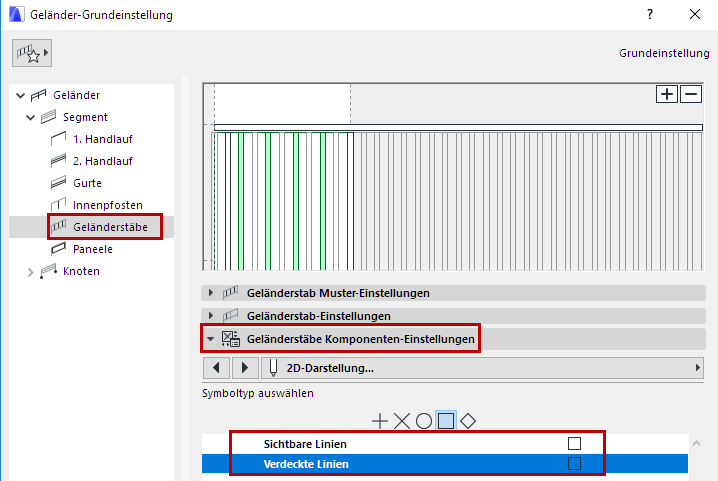Image resolution: width=718 pixels, height=481 pixels.
Task: Click the Sichtbare Linien row label
Action: click(305, 444)
